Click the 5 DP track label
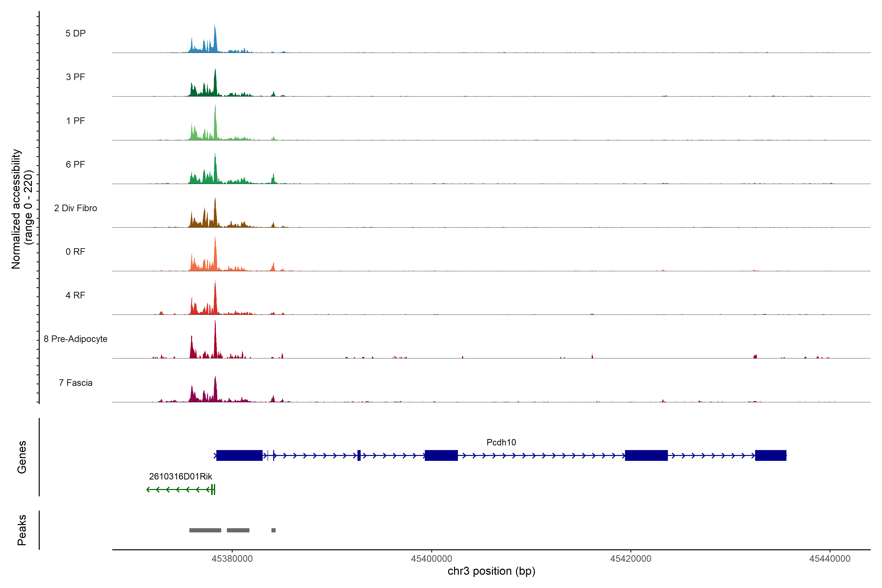This screenshot has height=588, width=882. (75, 33)
